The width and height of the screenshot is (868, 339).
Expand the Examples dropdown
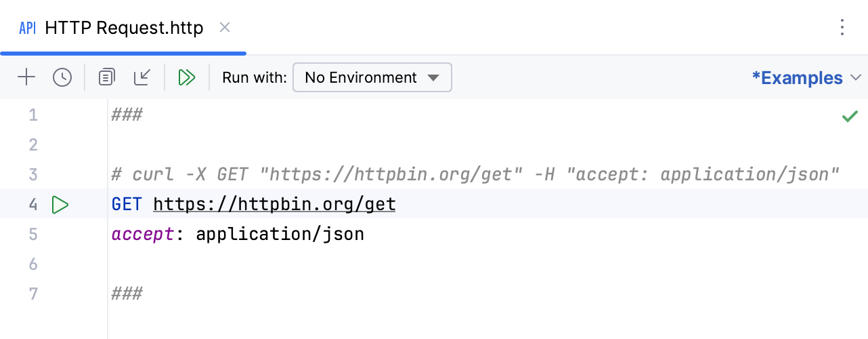point(797,78)
